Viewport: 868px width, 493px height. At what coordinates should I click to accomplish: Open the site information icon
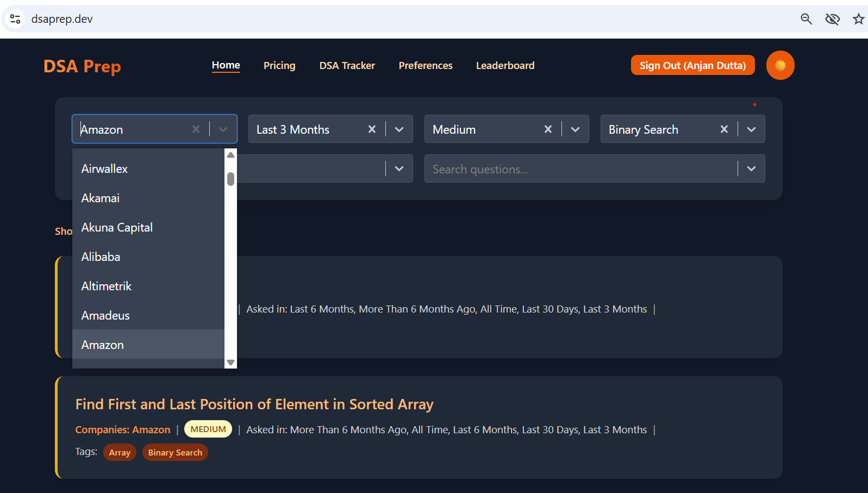pos(15,19)
